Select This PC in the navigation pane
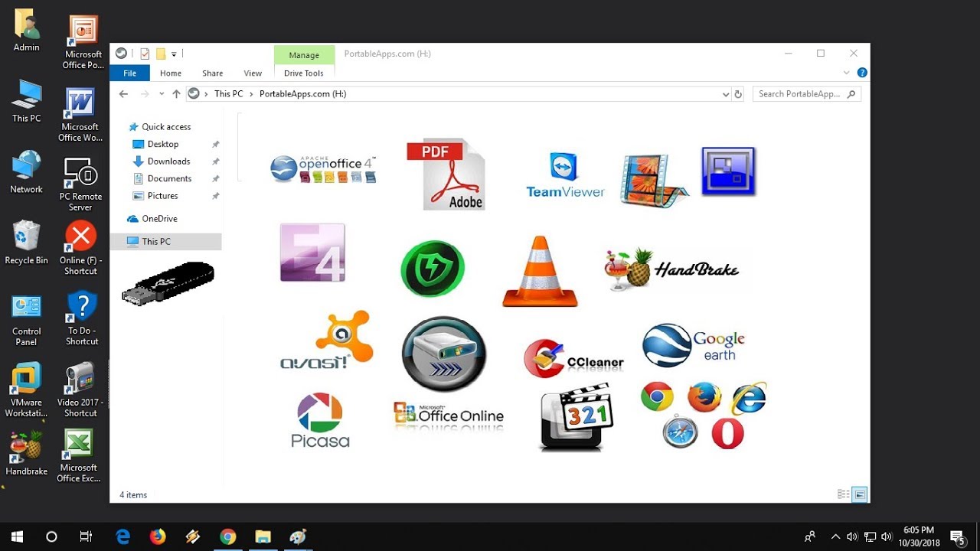 point(165,242)
